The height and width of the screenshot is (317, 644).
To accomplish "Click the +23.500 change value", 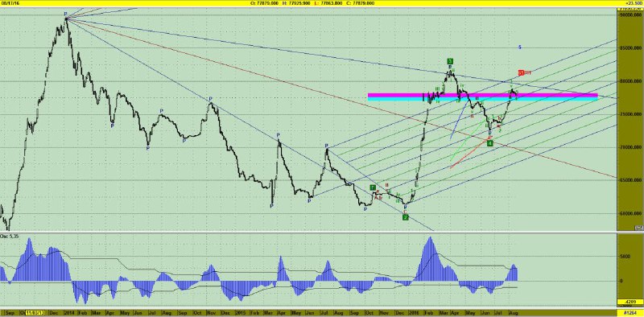I will pos(634,3).
